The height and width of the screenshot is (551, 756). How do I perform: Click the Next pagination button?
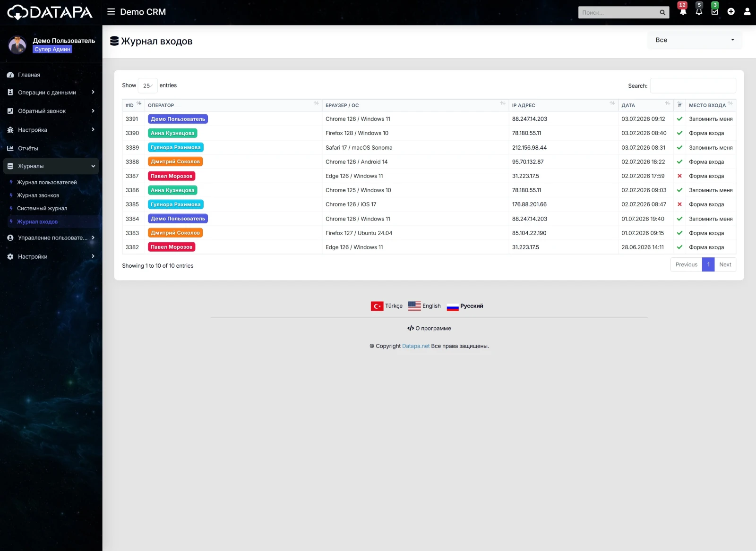pyautogui.click(x=725, y=264)
